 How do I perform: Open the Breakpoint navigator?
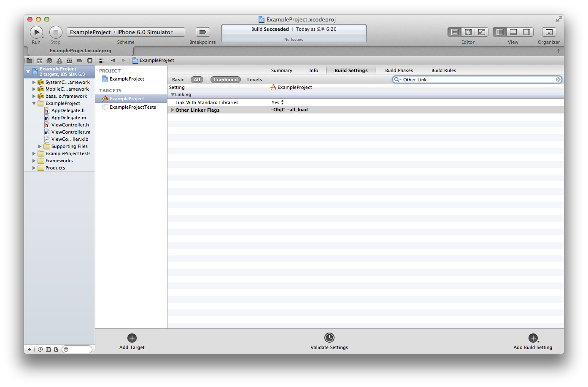[80, 61]
